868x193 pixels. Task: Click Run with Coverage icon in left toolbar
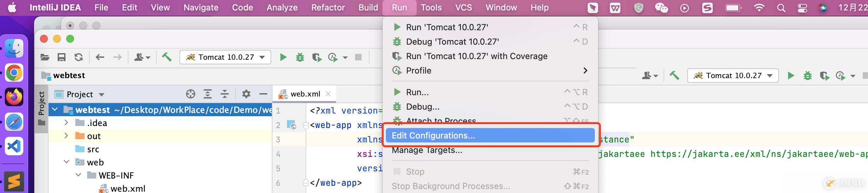pyautogui.click(x=317, y=57)
